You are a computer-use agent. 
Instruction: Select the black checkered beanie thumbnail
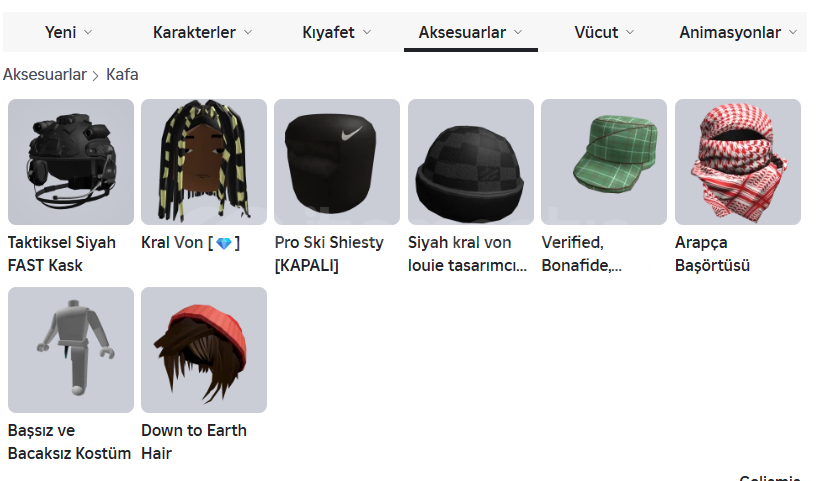[471, 162]
